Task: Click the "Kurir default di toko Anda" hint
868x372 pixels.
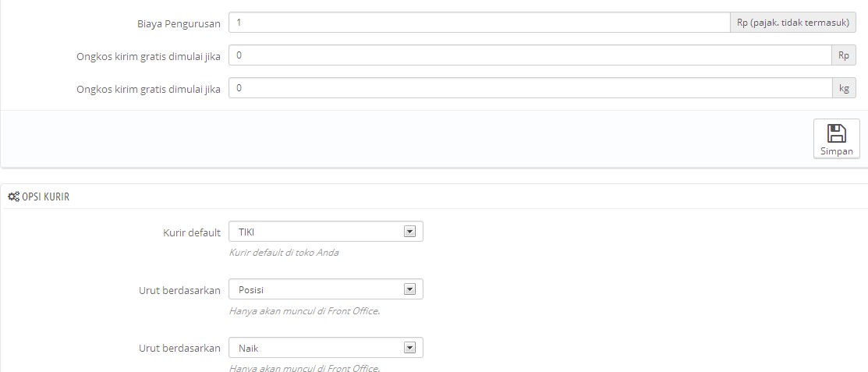Action: tap(284, 253)
